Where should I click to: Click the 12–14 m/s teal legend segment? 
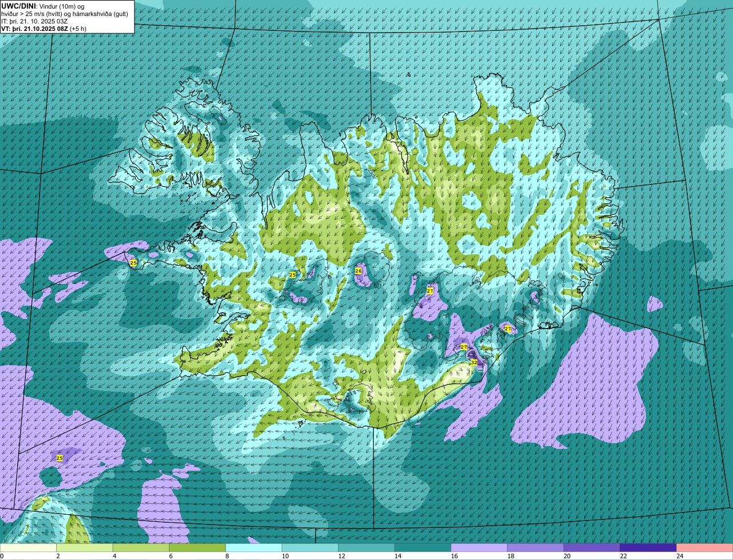point(366,547)
